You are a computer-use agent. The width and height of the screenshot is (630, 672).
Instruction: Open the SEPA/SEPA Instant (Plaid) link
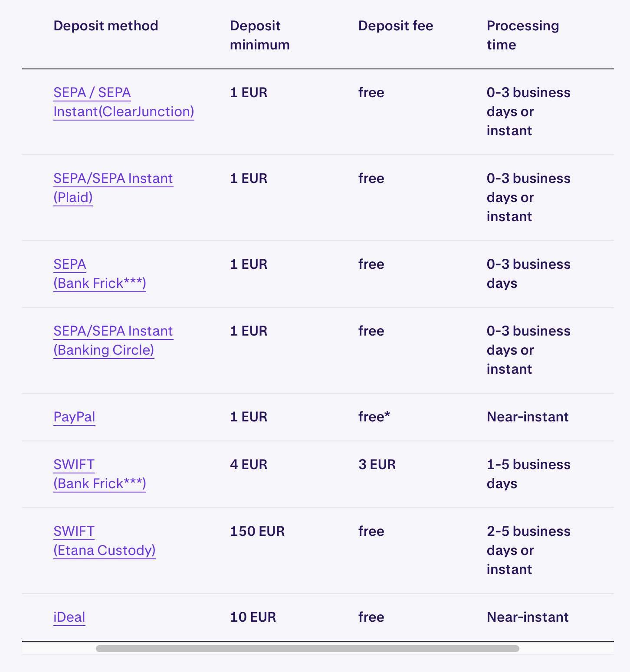click(x=113, y=187)
